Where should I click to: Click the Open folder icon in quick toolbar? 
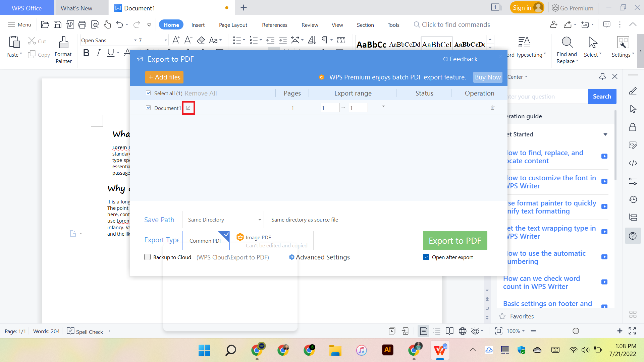(x=45, y=24)
